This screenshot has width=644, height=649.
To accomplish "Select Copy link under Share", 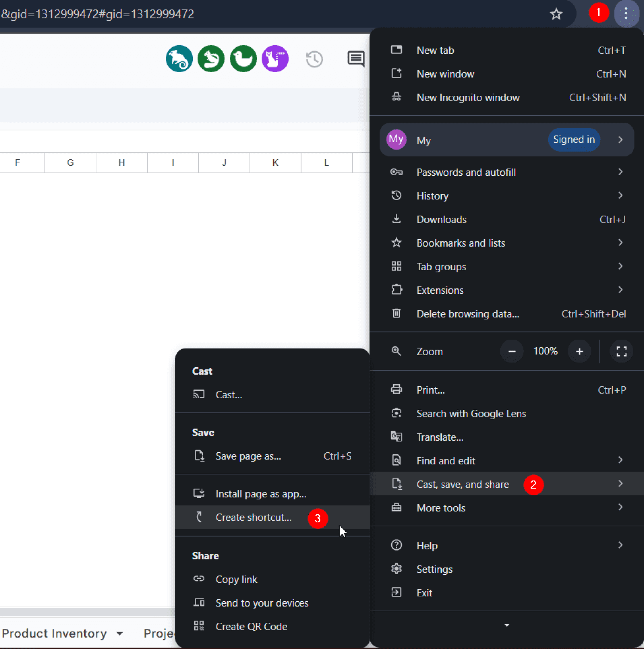I will (x=236, y=579).
